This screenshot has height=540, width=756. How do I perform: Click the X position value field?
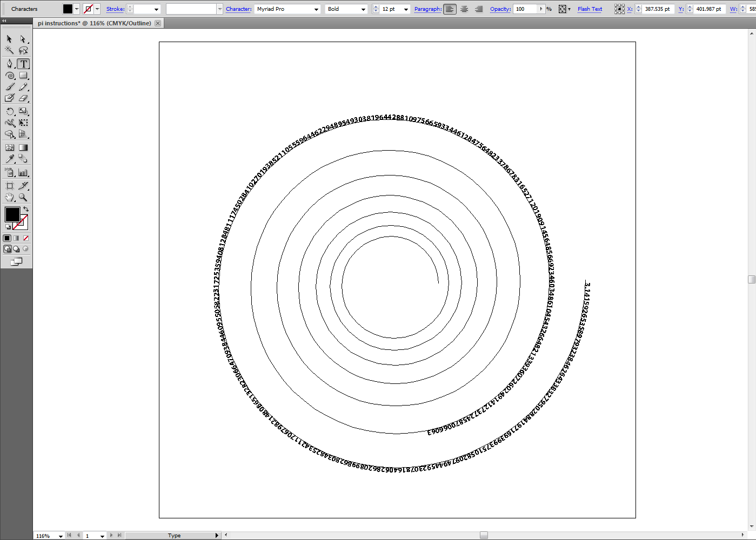point(658,9)
